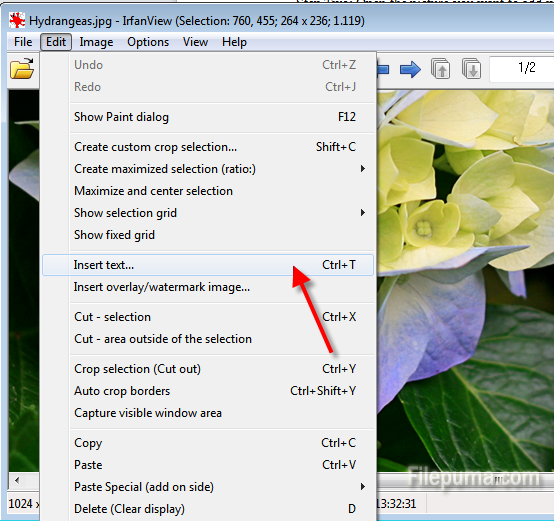Click the next page toolbar icon

point(471,68)
